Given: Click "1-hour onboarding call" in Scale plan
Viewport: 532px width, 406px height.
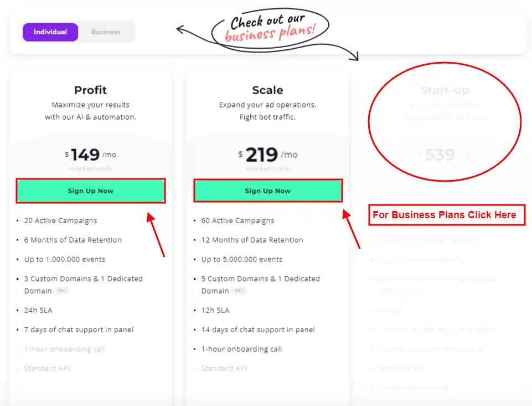Looking at the screenshot, I should (241, 349).
